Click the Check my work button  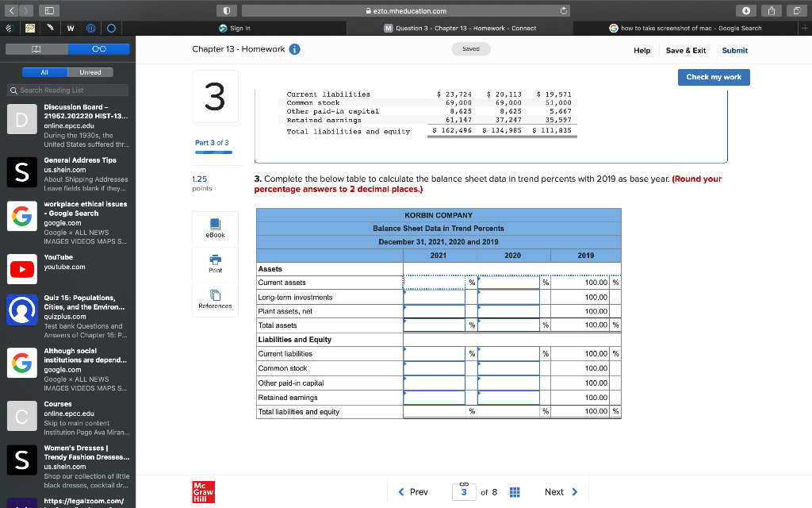pyautogui.click(x=714, y=77)
